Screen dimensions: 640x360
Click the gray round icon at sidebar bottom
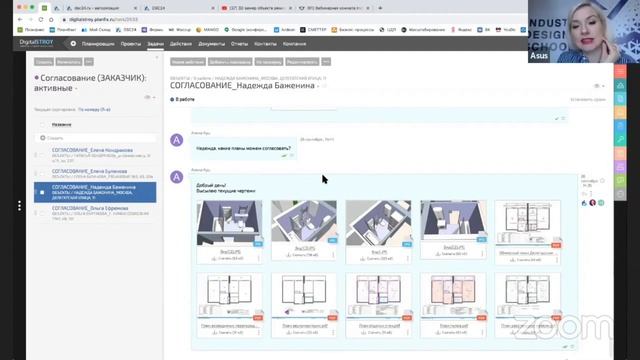620,194
